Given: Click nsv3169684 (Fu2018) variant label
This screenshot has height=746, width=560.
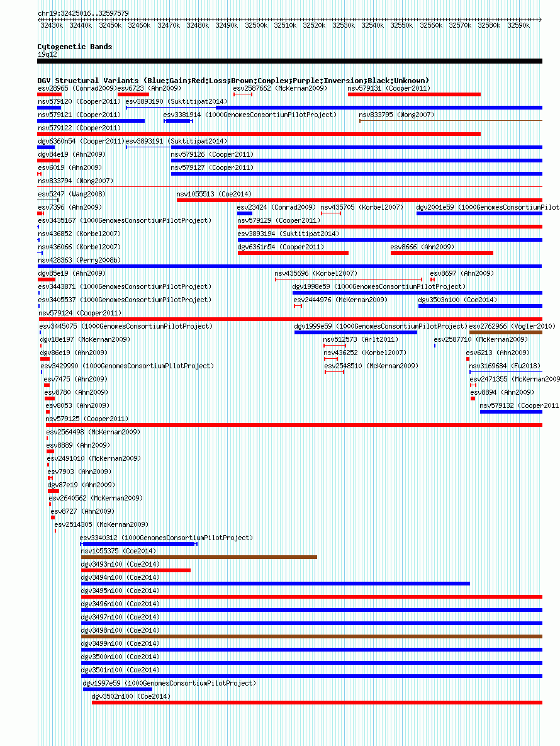Looking at the screenshot, I should pos(505,366).
